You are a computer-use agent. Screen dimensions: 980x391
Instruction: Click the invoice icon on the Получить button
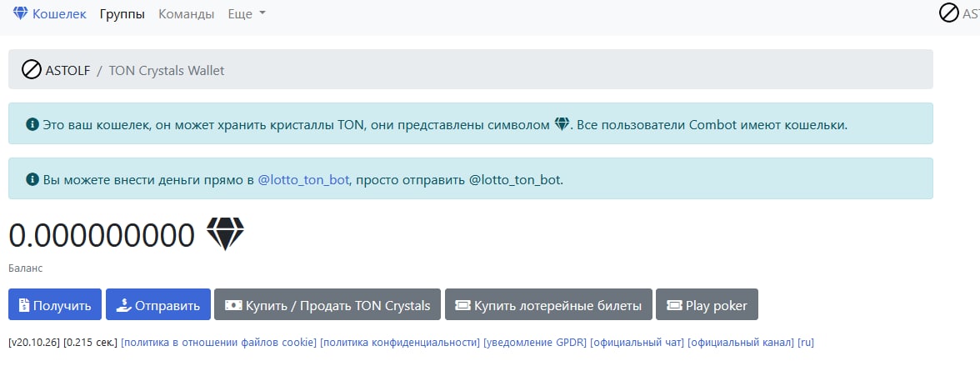point(23,305)
